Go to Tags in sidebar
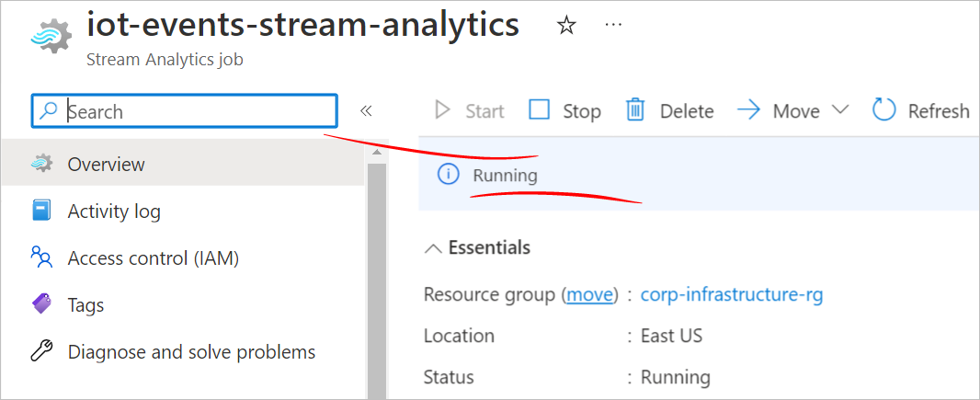Viewport: 980px width, 400px height. [183, 305]
